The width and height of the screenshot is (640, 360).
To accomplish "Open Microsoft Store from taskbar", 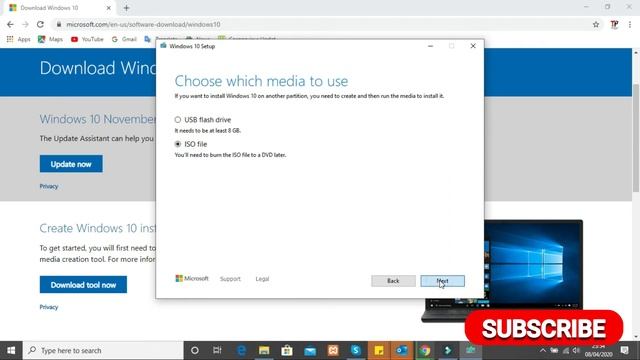I will (x=287, y=350).
